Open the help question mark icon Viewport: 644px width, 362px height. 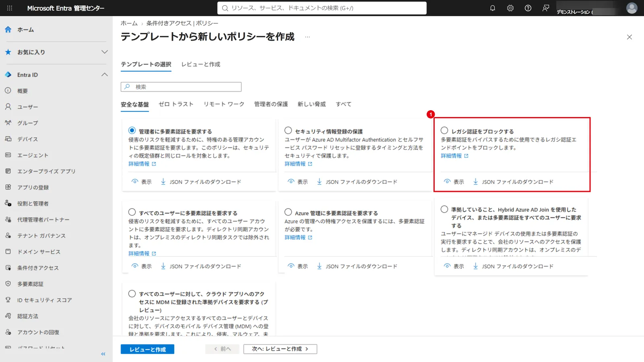coord(528,8)
